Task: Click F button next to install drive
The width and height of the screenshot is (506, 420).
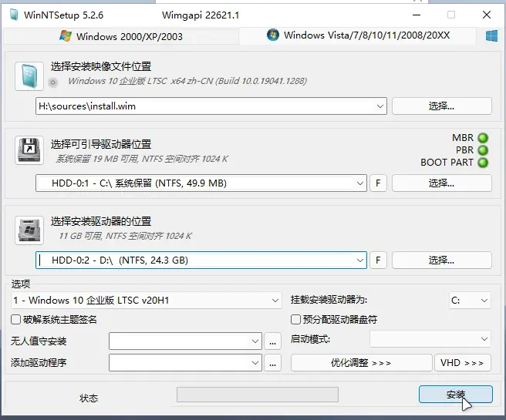Action: (378, 260)
